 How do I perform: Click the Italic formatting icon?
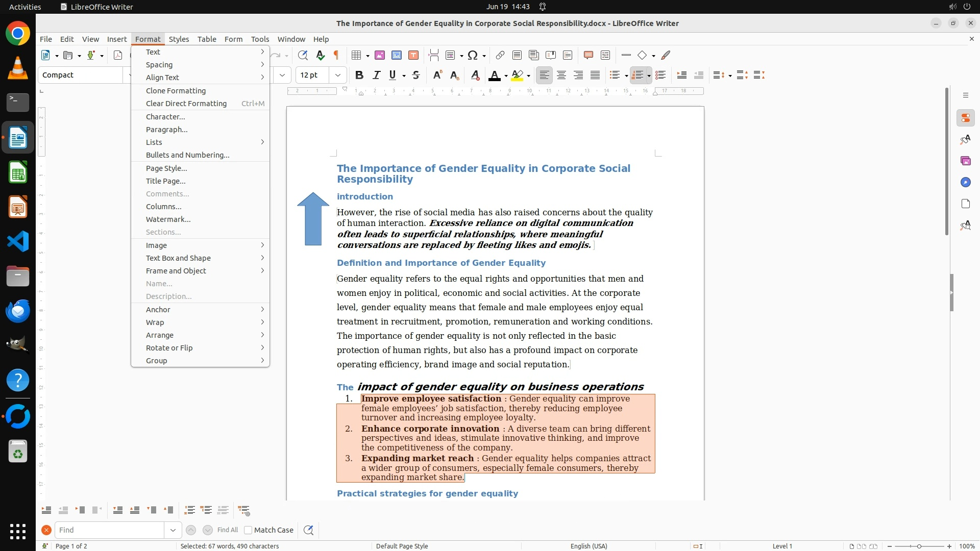377,75
